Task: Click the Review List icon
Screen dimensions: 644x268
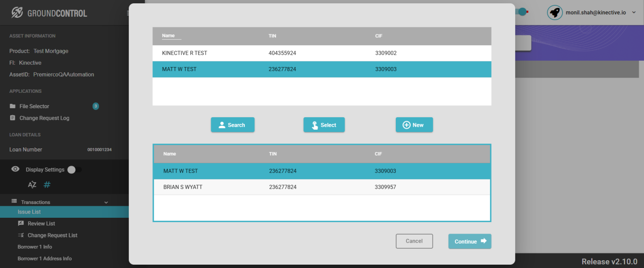Action: pyautogui.click(x=21, y=223)
